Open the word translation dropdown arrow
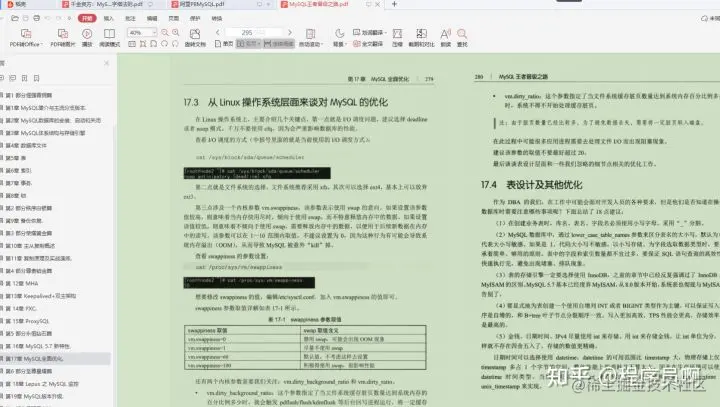 pos(385,33)
